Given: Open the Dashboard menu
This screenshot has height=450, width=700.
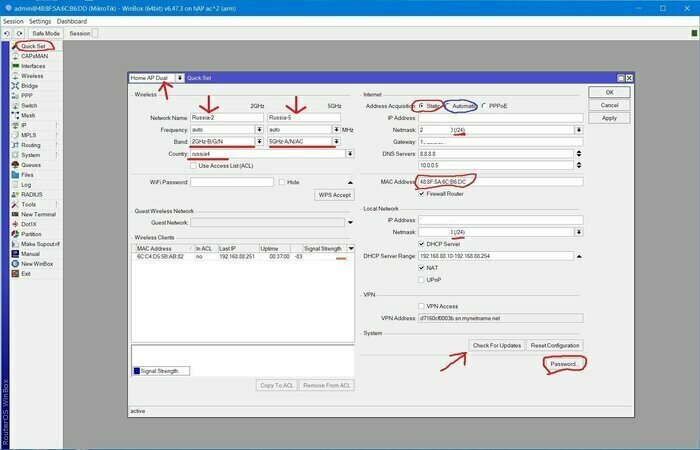Looking at the screenshot, I should [72, 21].
